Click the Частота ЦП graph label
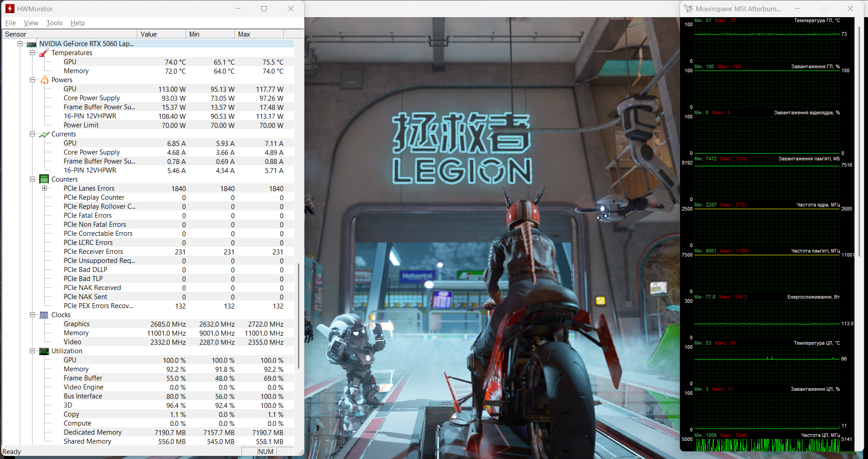Image resolution: width=868 pixels, height=459 pixels. pyautogui.click(x=821, y=435)
